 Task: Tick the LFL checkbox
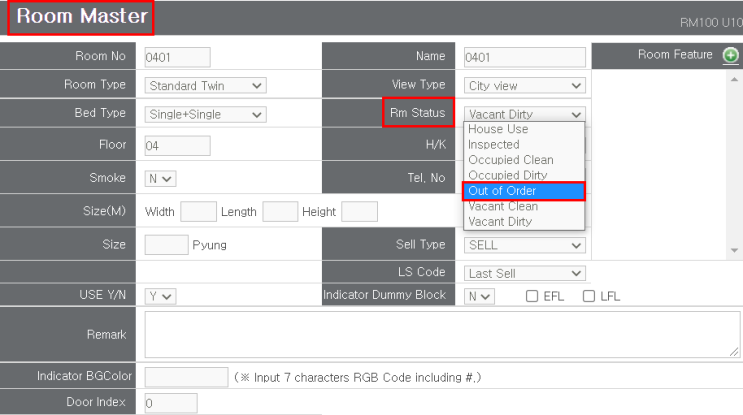point(589,296)
